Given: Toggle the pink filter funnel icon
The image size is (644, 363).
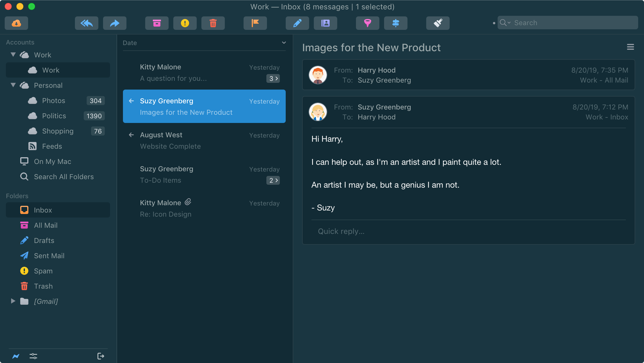Looking at the screenshot, I should pos(368,23).
